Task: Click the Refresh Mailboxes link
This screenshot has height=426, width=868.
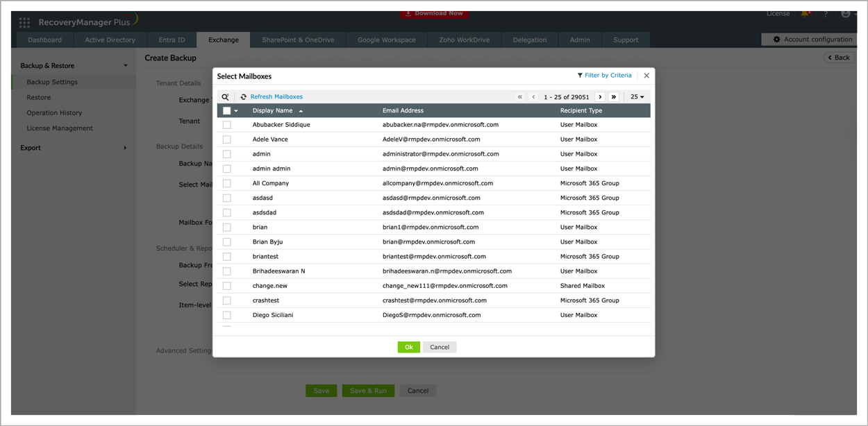Action: click(x=276, y=97)
